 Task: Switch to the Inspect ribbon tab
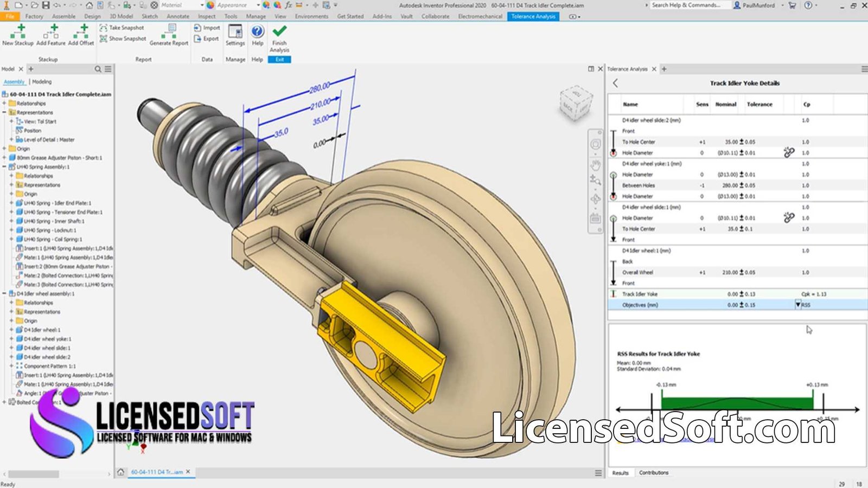coord(207,16)
